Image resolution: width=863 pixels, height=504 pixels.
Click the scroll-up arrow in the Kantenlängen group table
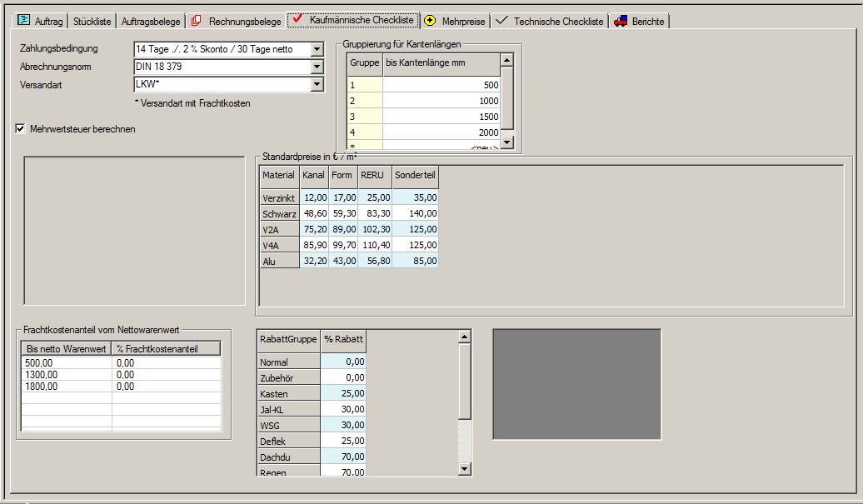click(506, 58)
